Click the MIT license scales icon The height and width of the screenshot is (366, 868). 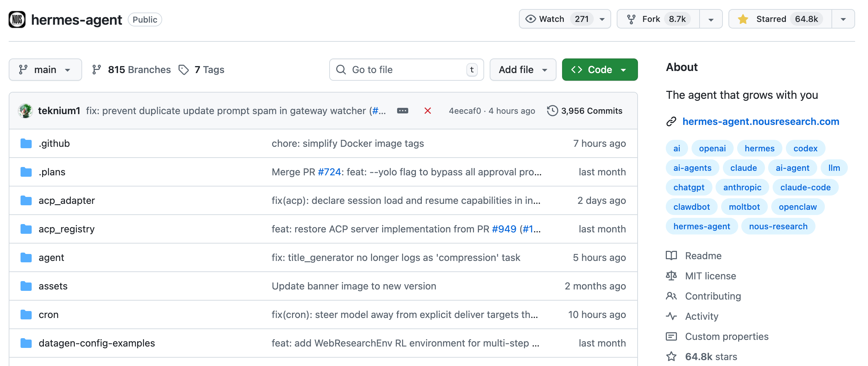pyautogui.click(x=671, y=276)
